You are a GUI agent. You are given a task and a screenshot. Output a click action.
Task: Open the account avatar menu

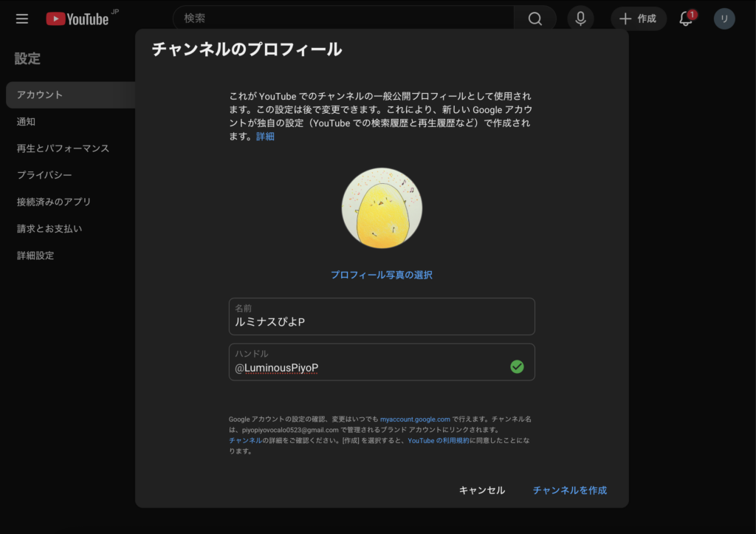[x=724, y=18]
